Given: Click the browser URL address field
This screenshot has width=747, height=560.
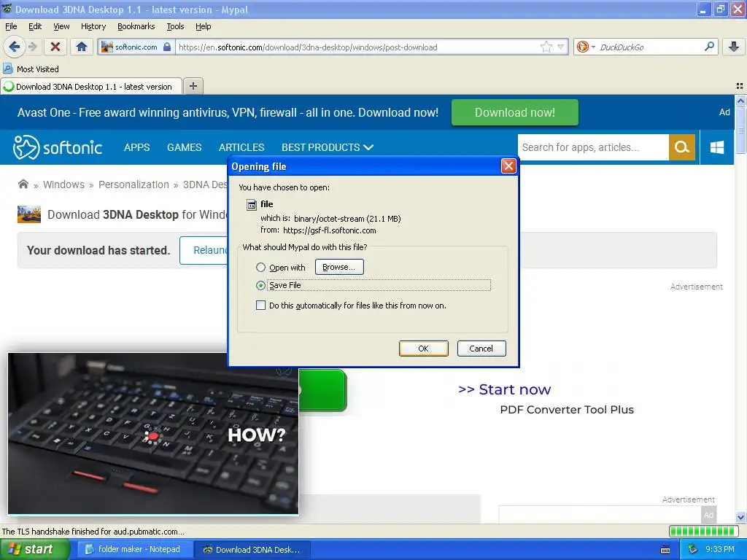Looking at the screenshot, I should pyautogui.click(x=357, y=47).
